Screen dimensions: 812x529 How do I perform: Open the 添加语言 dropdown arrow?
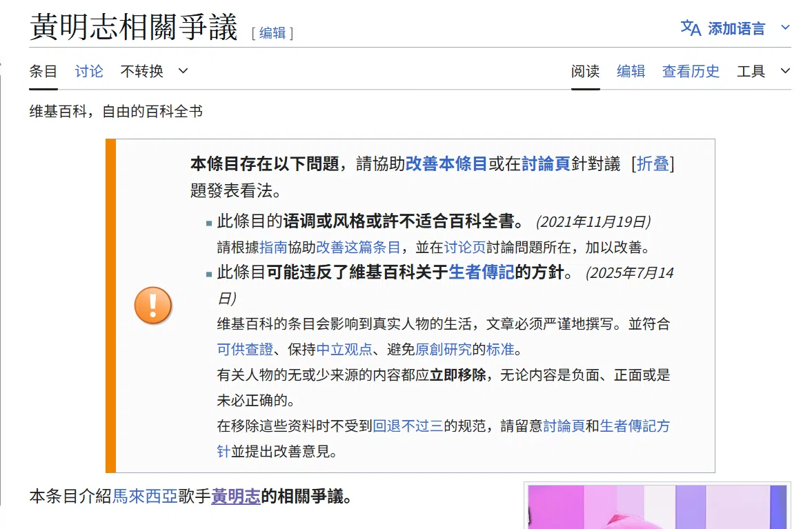(785, 28)
